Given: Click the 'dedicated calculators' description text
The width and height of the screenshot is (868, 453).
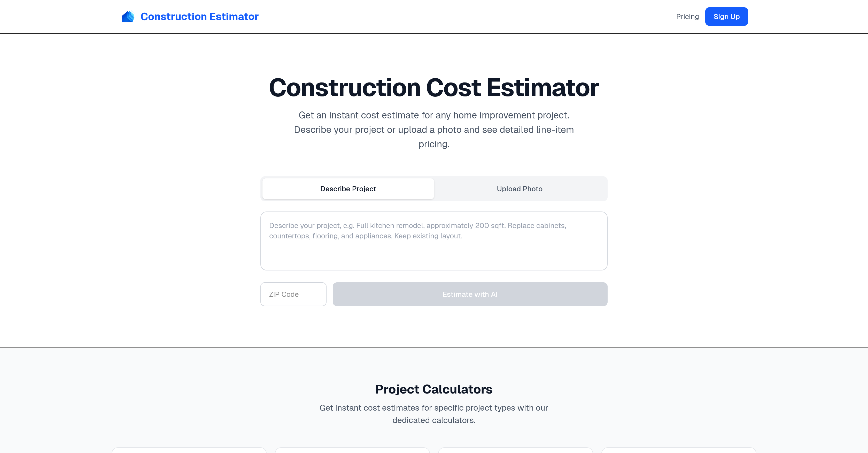Looking at the screenshot, I should tap(434, 420).
